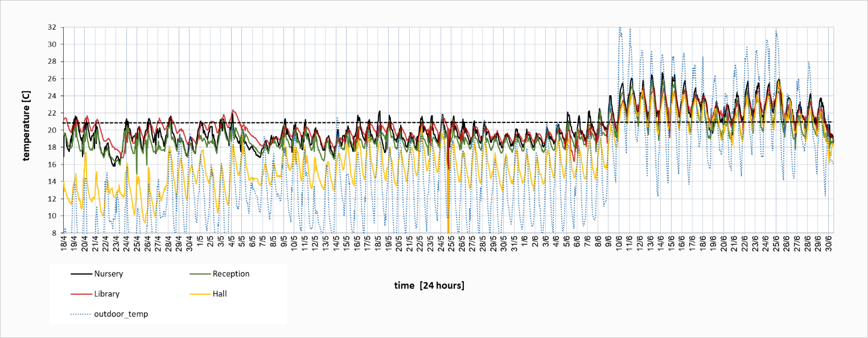Viewport: 868px width, 338px height.
Task: Click the 20 label on the temperature axis
Action: [x=51, y=130]
